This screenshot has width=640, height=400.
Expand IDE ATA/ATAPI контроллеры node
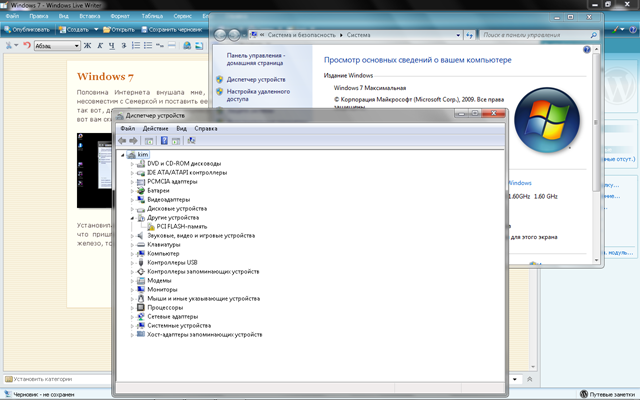(x=132, y=173)
